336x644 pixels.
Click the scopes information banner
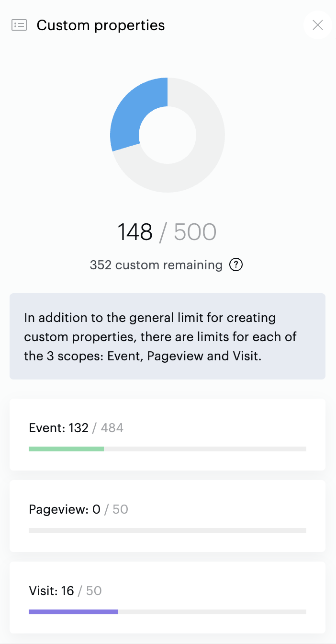pyautogui.click(x=168, y=336)
